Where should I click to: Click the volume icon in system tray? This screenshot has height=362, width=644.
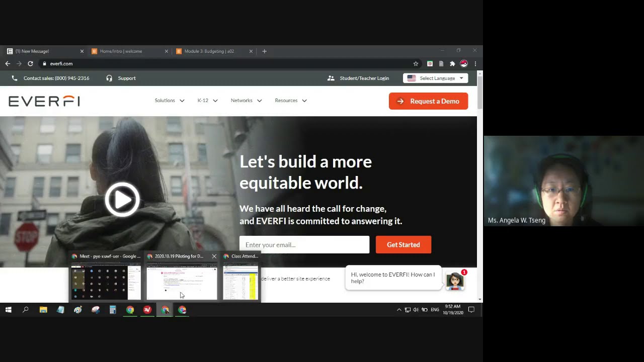coord(416,310)
